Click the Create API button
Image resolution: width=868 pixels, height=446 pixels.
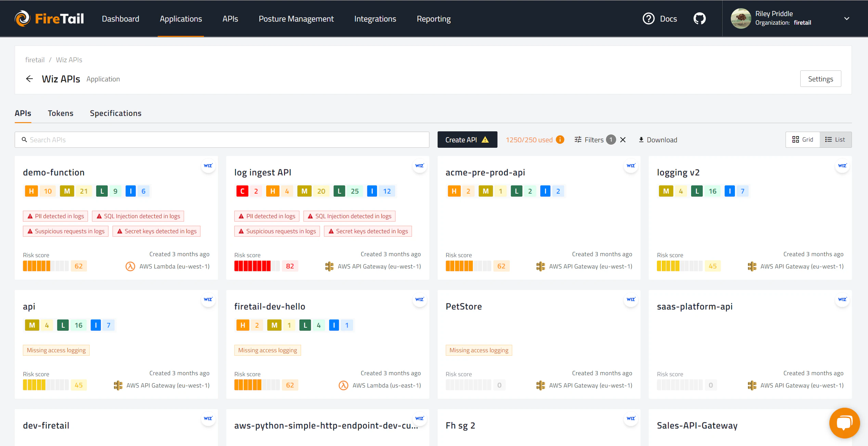467,140
